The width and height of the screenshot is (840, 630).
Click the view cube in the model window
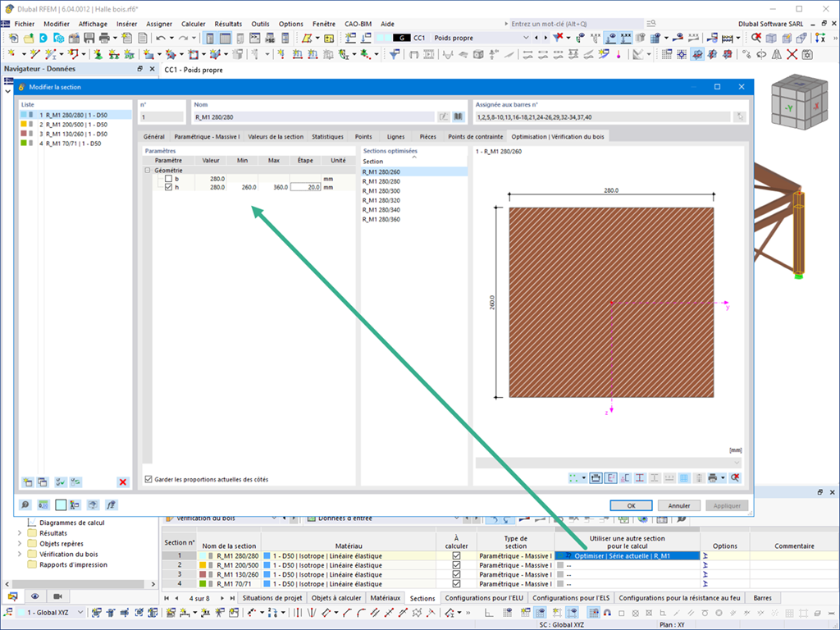(x=799, y=103)
